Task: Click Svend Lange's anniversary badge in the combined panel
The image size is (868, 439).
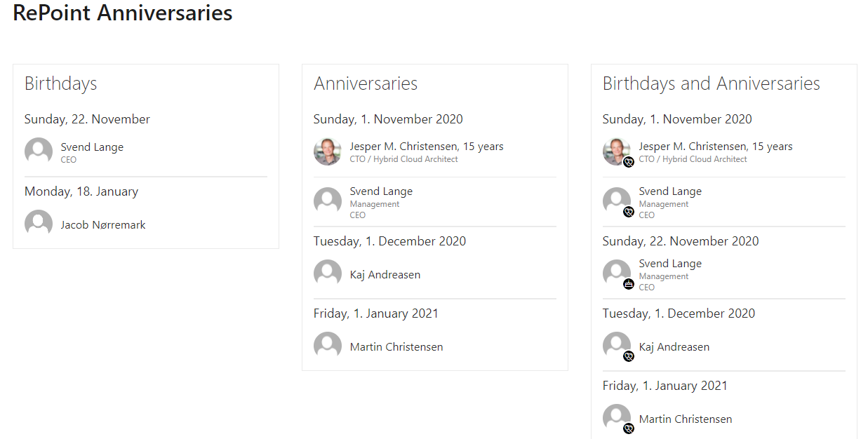Action: coord(629,212)
